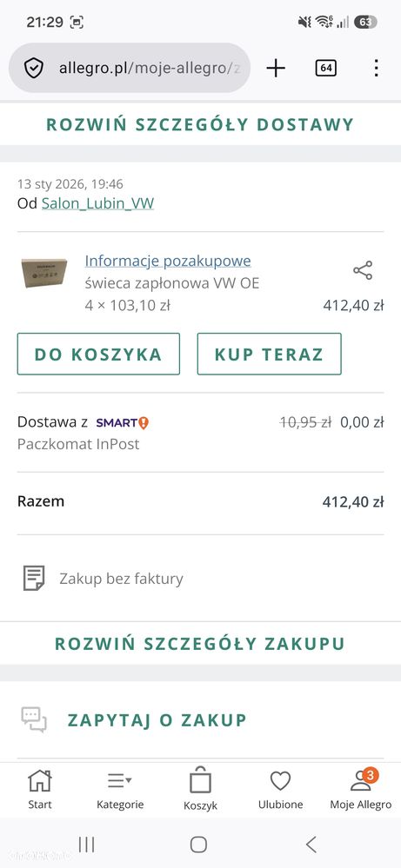Expand Rozwiń szczegóły dostawy section
Image resolution: width=401 pixels, height=868 pixels.
pyautogui.click(x=200, y=124)
